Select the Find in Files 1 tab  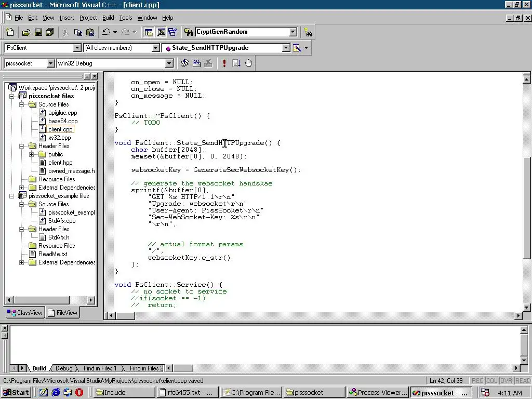click(x=100, y=368)
